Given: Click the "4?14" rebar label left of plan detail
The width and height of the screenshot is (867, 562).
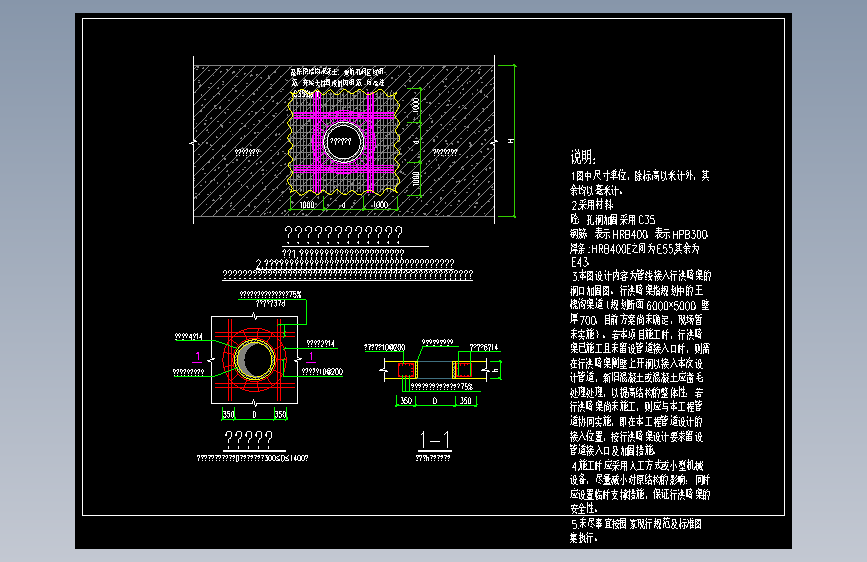Looking at the screenshot, I should (189, 336).
